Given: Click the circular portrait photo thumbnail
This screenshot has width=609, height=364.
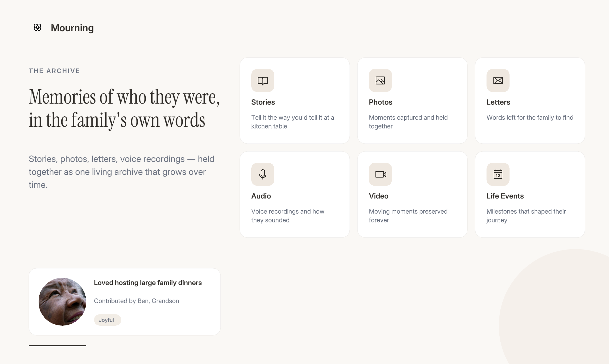Looking at the screenshot, I should tap(63, 302).
